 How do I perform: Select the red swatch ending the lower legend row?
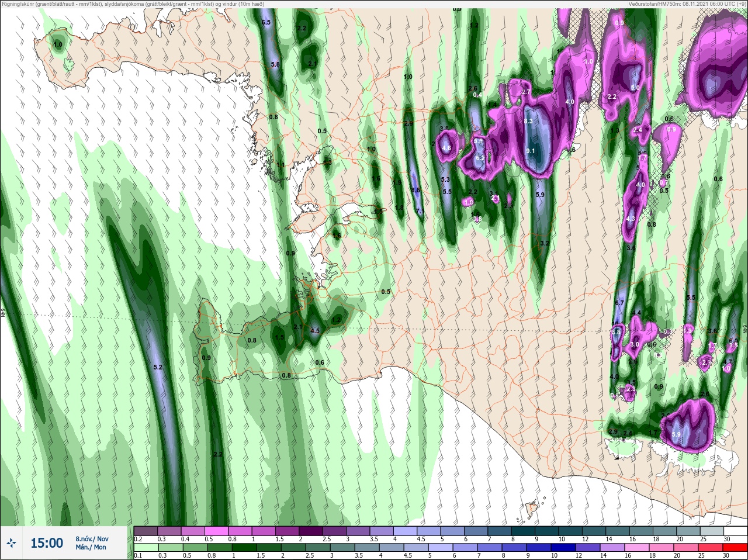pos(734,548)
